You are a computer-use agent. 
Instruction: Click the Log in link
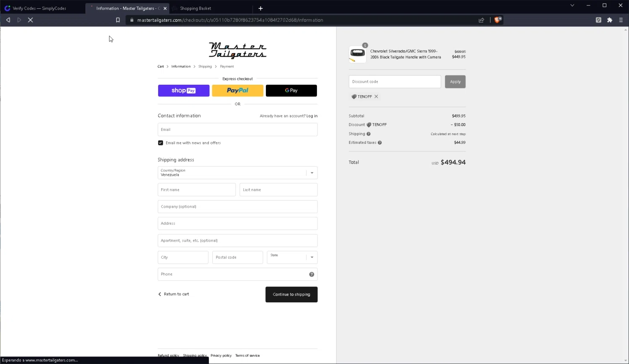click(312, 116)
